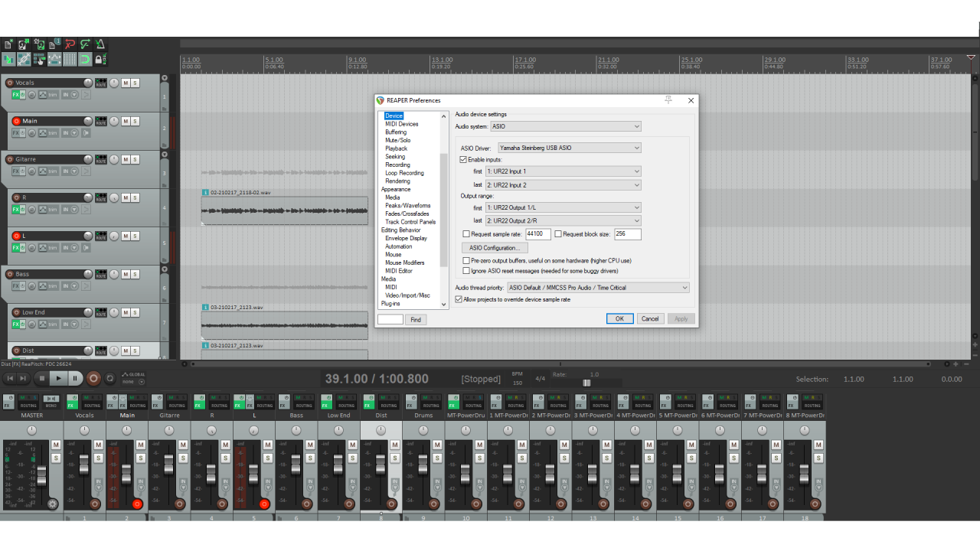Open first output UR22 Output 1/L dropdown

coord(563,207)
